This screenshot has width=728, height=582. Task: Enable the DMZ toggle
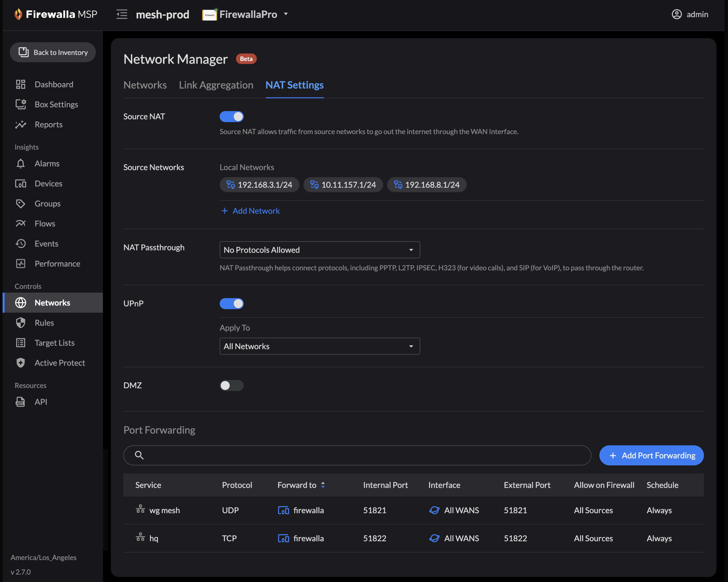[x=232, y=385]
